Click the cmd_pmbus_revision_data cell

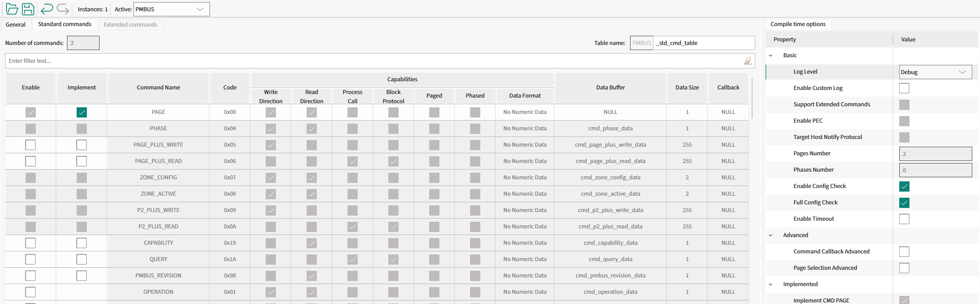point(611,276)
